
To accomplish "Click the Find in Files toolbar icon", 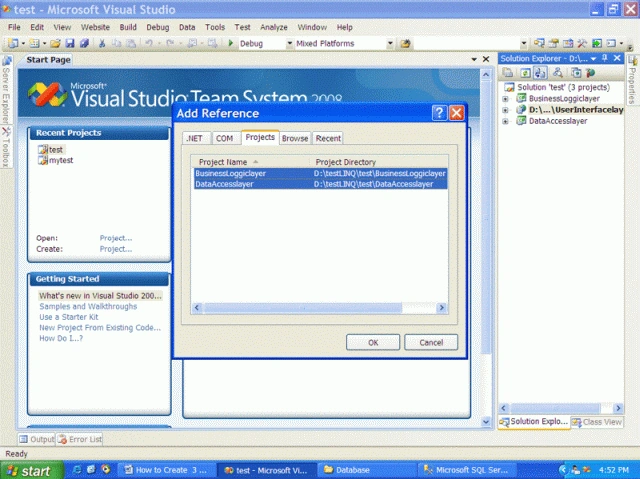I will coord(405,43).
